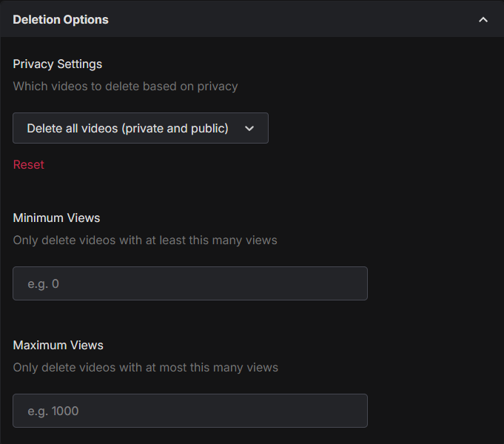Select the 'Delete all videos (private and public)' text
This screenshot has height=444, width=504.
coord(128,128)
